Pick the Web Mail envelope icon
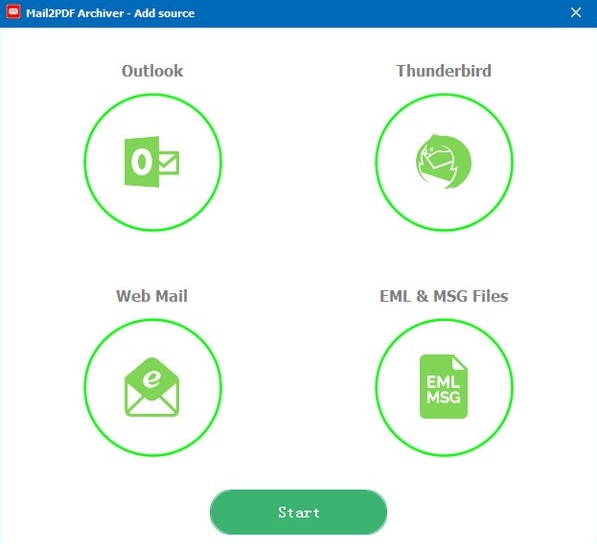597x544 pixels. click(153, 388)
